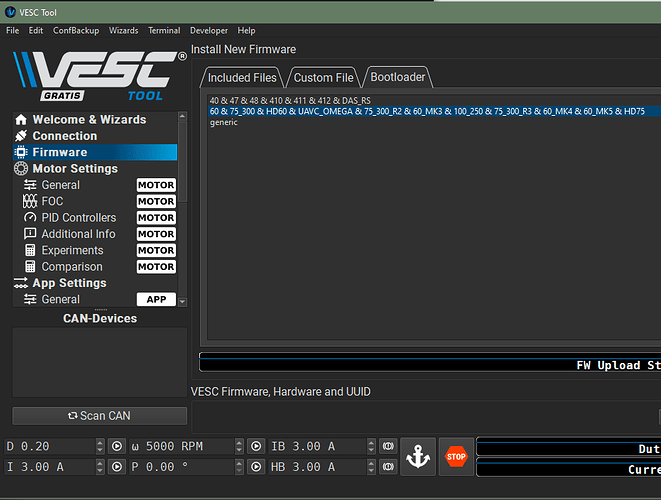The width and height of the screenshot is (661, 500).
Task: Run the P 0.00° position command
Action: pos(256,467)
